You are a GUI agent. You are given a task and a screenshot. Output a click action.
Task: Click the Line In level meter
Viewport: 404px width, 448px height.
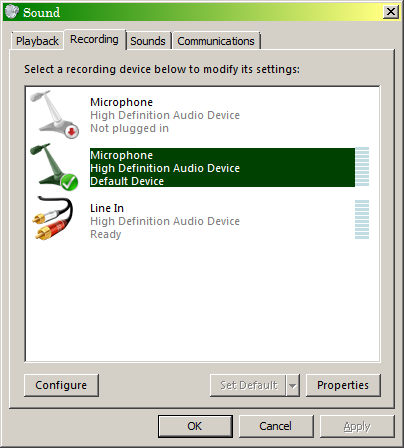click(x=362, y=220)
